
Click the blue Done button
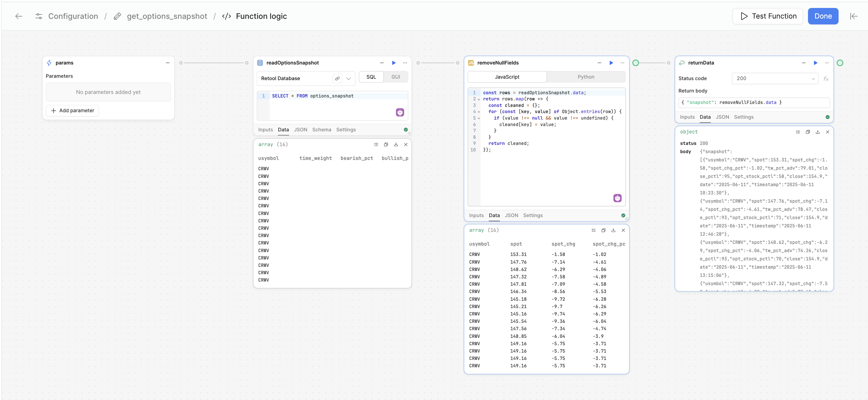[823, 16]
